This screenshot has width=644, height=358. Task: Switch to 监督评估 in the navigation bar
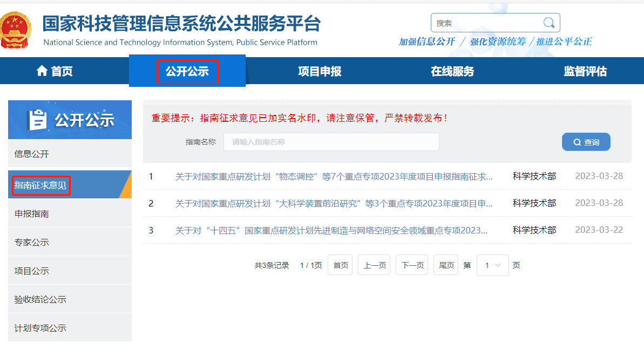(x=585, y=72)
